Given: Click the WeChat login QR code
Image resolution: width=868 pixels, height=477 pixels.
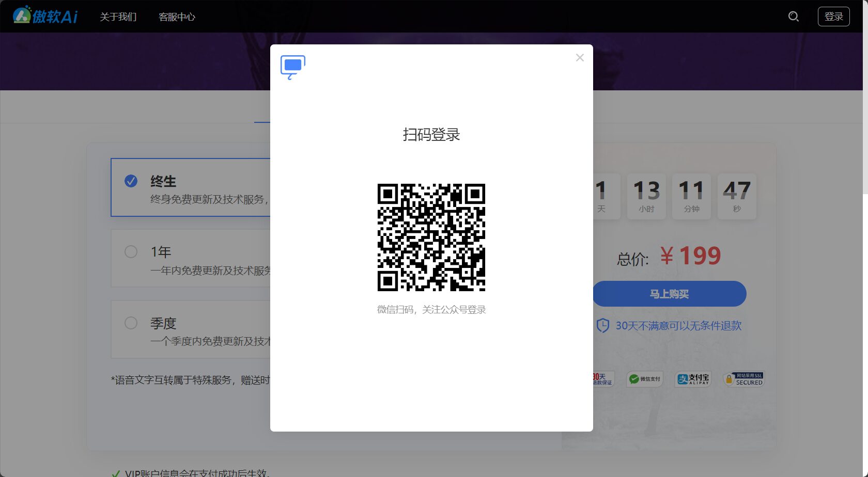Looking at the screenshot, I should click(431, 237).
